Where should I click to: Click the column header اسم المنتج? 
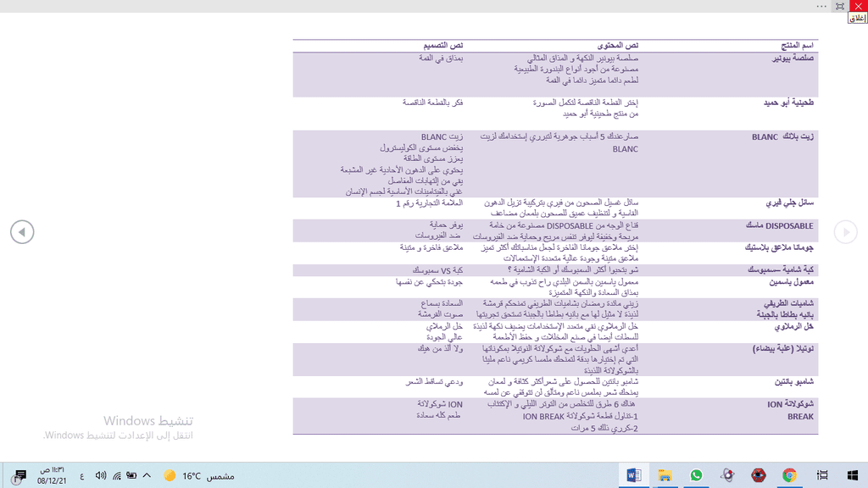(797, 46)
